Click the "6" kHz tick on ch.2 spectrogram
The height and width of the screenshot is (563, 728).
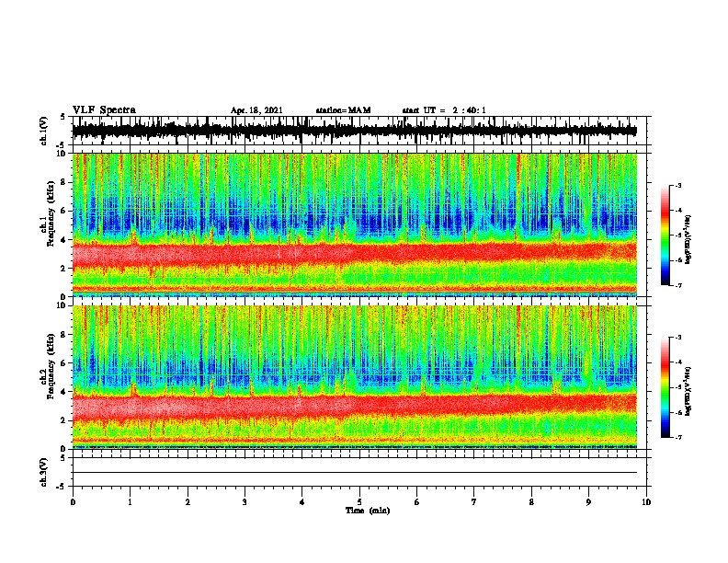[64, 363]
